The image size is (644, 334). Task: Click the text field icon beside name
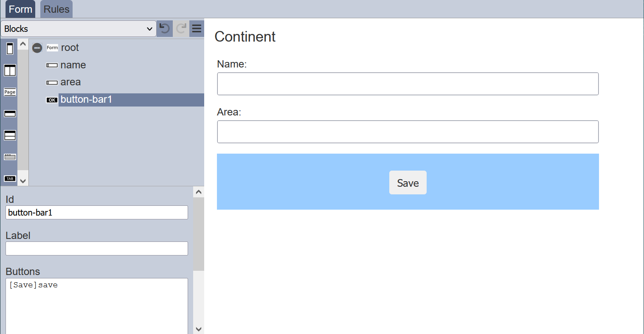pyautogui.click(x=52, y=65)
